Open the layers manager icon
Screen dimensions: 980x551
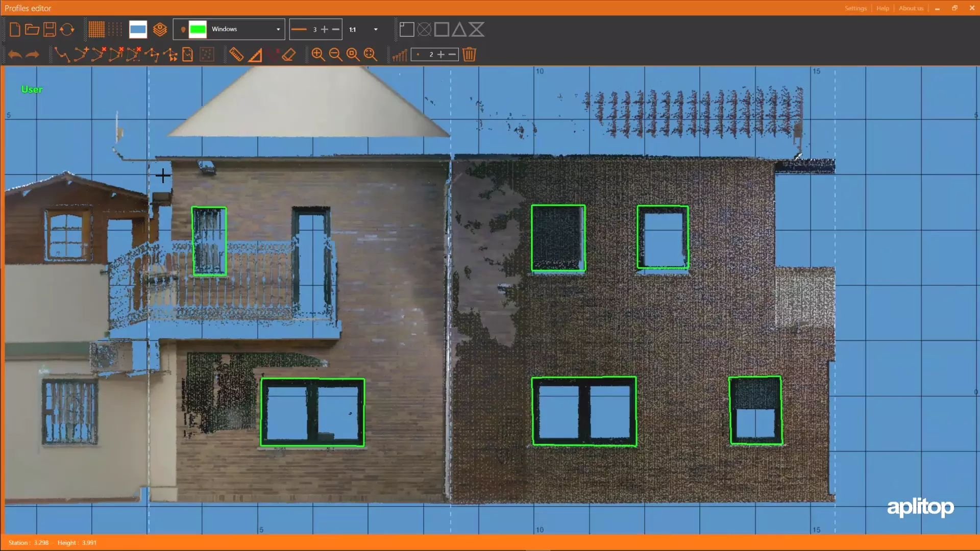coord(160,29)
